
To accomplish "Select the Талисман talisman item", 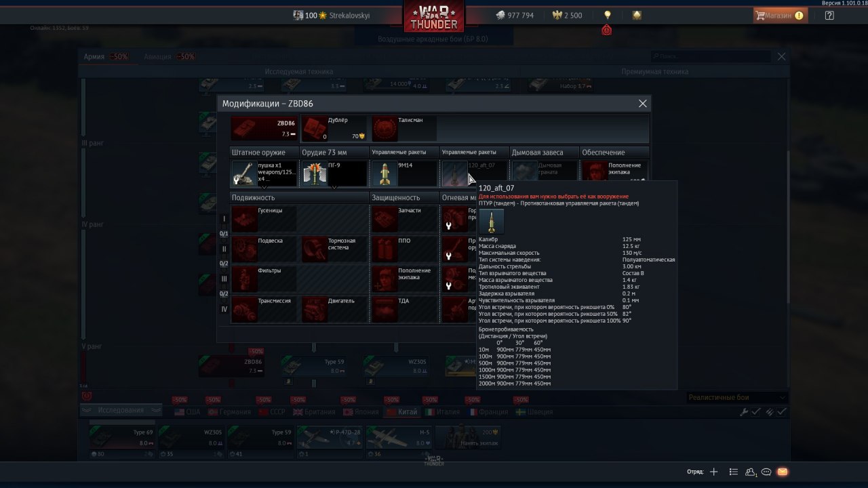I will (x=404, y=129).
